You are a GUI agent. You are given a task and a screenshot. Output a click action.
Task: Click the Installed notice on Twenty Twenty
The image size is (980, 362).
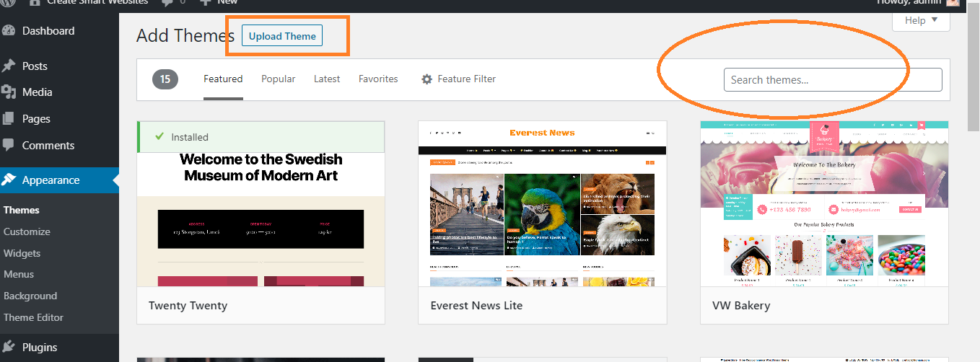point(261,137)
